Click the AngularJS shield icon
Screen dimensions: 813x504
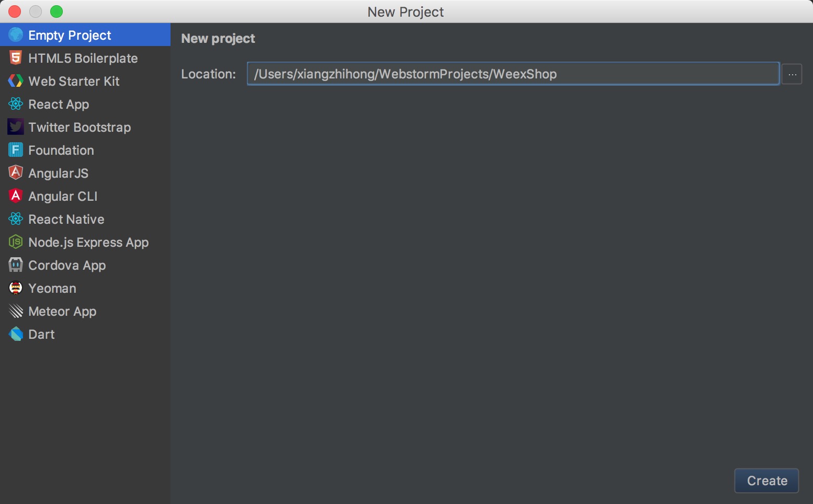click(x=16, y=173)
